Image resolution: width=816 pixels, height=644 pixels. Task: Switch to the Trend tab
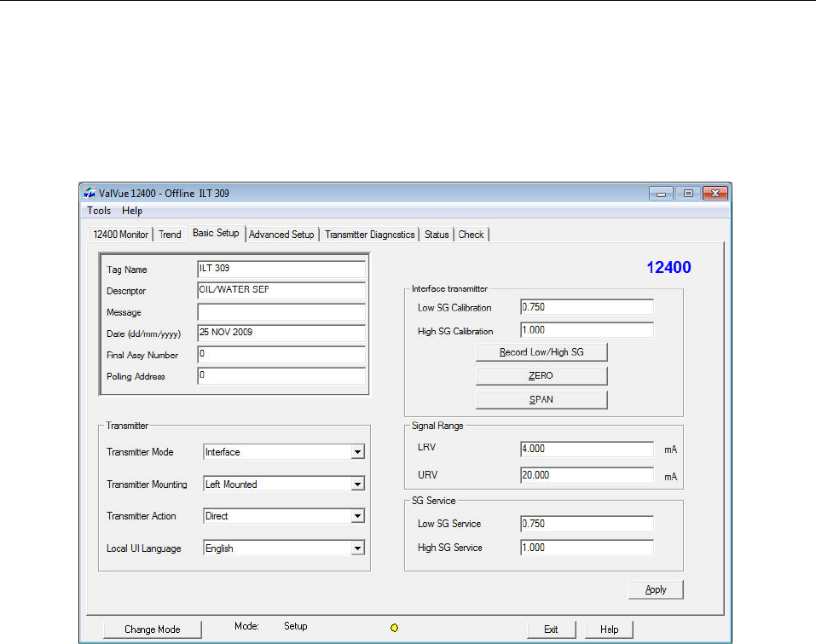170,235
